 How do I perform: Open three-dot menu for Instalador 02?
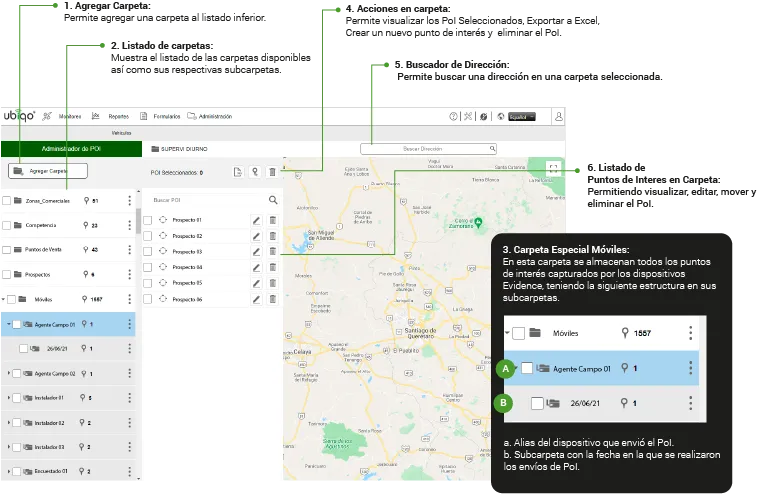coord(129,423)
